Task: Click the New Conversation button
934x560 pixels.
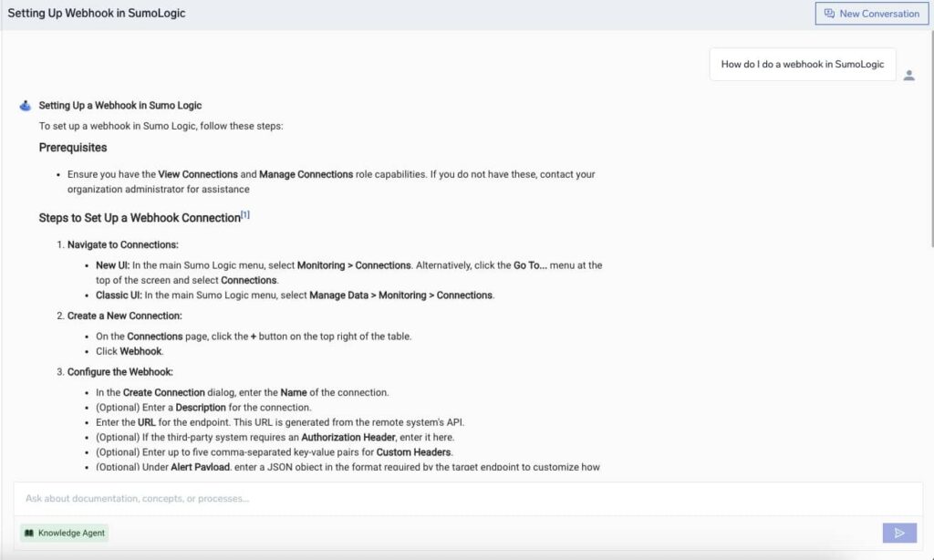Action: 871,13
